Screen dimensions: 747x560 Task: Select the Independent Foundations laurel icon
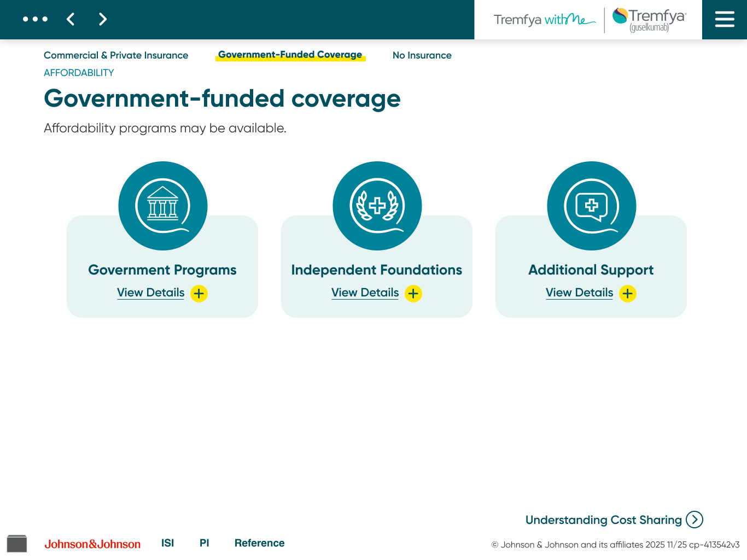pos(377,206)
